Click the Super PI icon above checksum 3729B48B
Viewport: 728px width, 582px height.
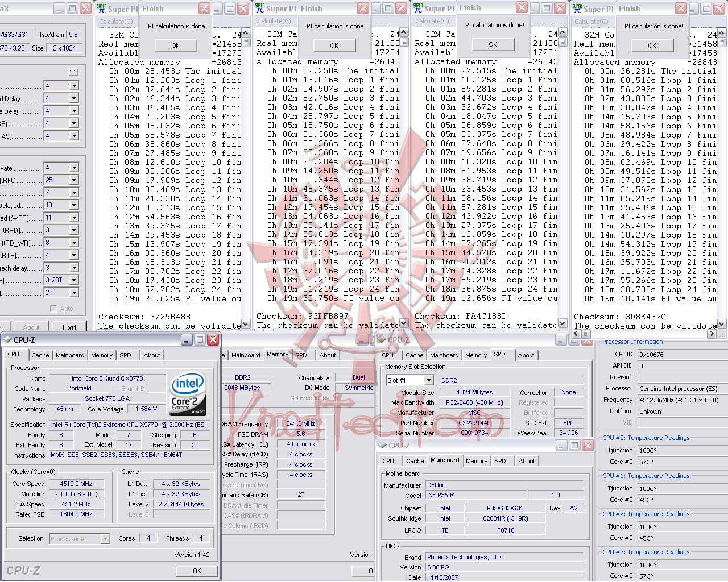click(102, 9)
